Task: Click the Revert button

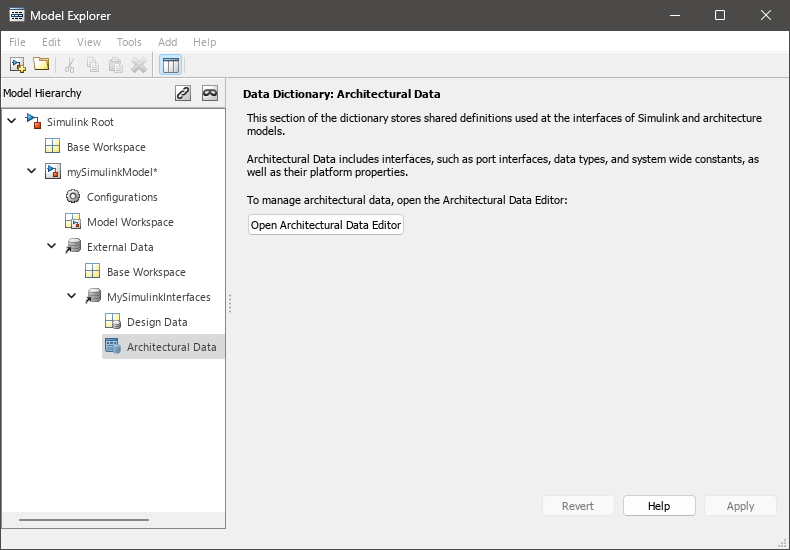Action: [x=578, y=506]
